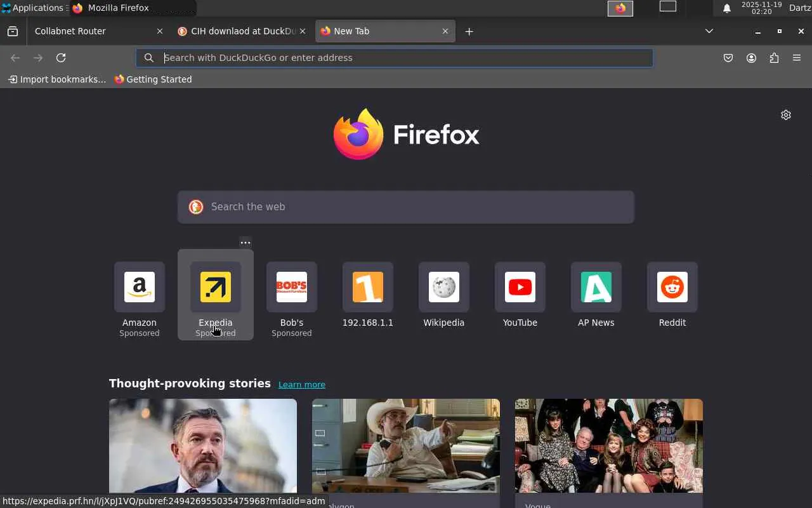
Task: Open the three-dot menu above Expedia tile
Action: coord(246,243)
